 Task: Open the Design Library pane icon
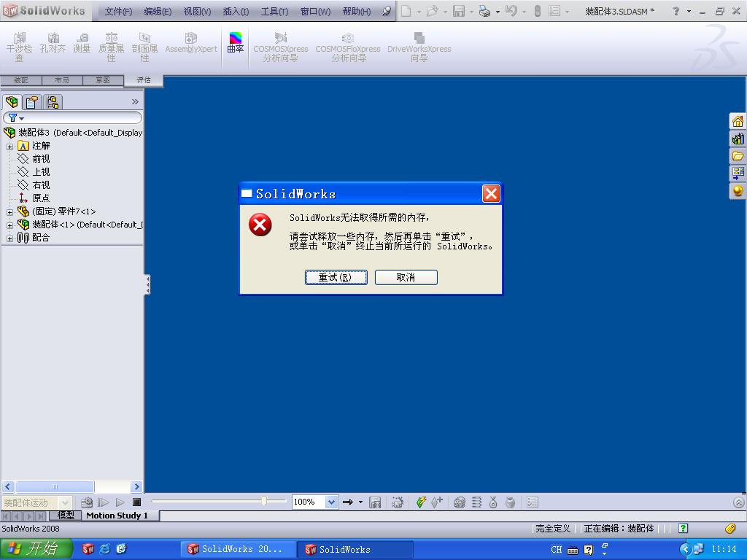[738, 139]
